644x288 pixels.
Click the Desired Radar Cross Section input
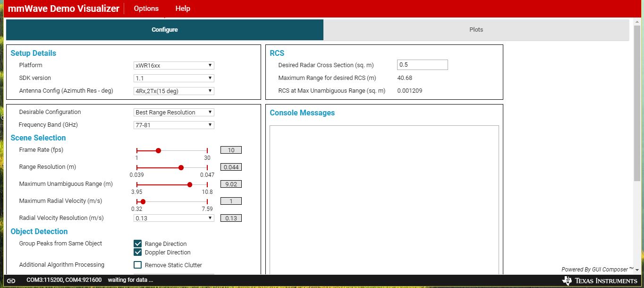(423, 65)
